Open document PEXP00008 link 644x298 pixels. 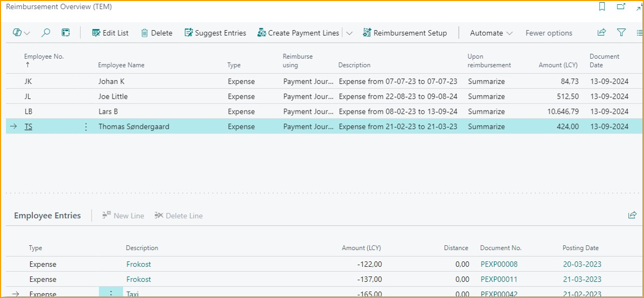[x=498, y=264]
